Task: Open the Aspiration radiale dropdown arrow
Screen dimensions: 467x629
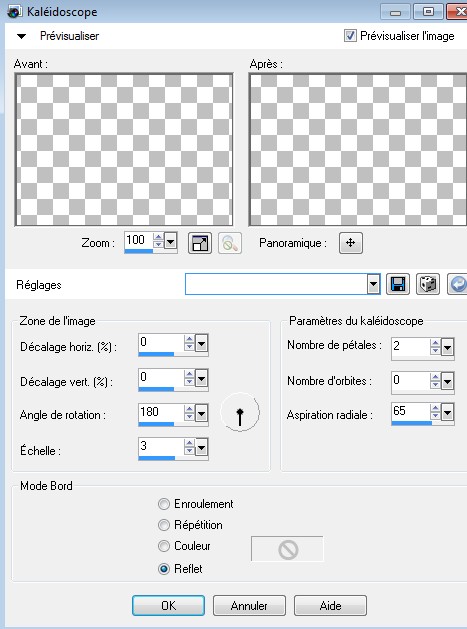Action: 447,412
